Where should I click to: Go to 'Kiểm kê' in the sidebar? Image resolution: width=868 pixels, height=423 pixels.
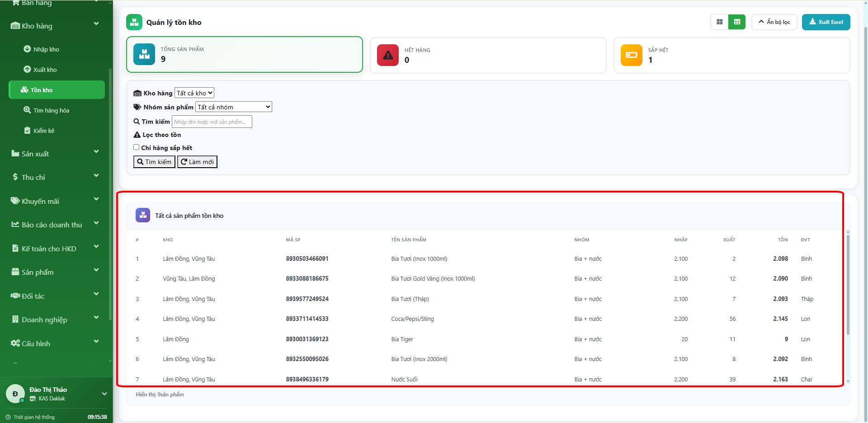coord(43,131)
